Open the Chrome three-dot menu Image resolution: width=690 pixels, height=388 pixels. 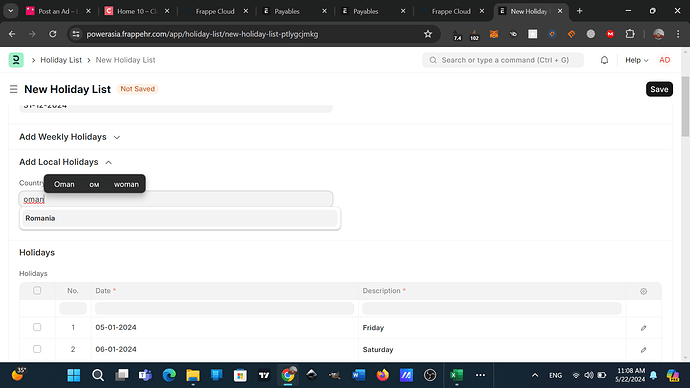pyautogui.click(x=678, y=34)
